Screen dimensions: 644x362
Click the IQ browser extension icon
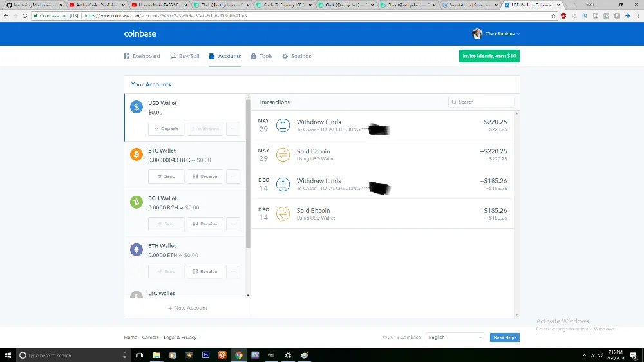(585, 15)
